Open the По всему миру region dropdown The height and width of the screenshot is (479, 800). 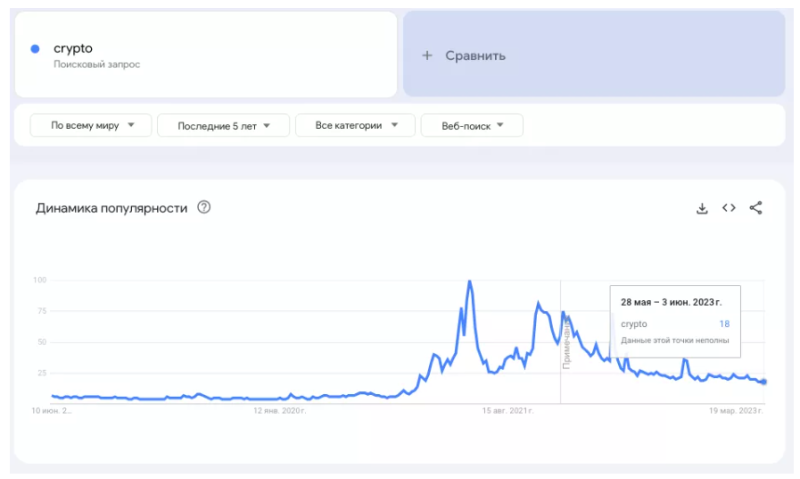pos(91,125)
